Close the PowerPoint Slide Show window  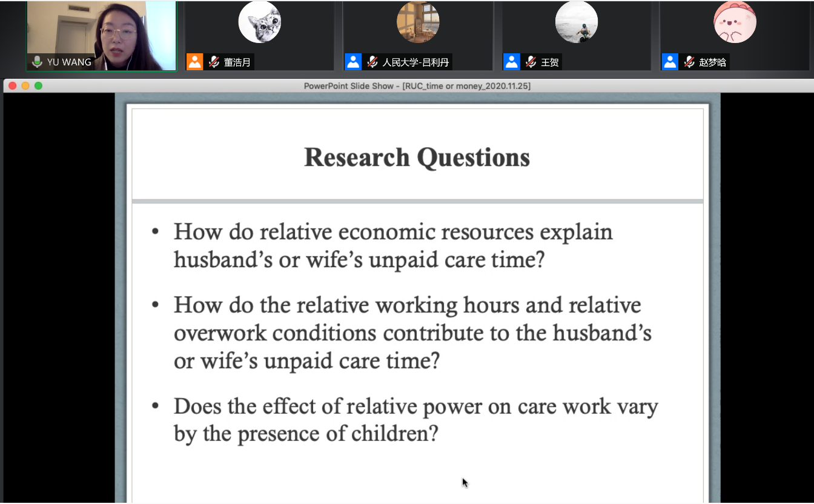coord(12,86)
